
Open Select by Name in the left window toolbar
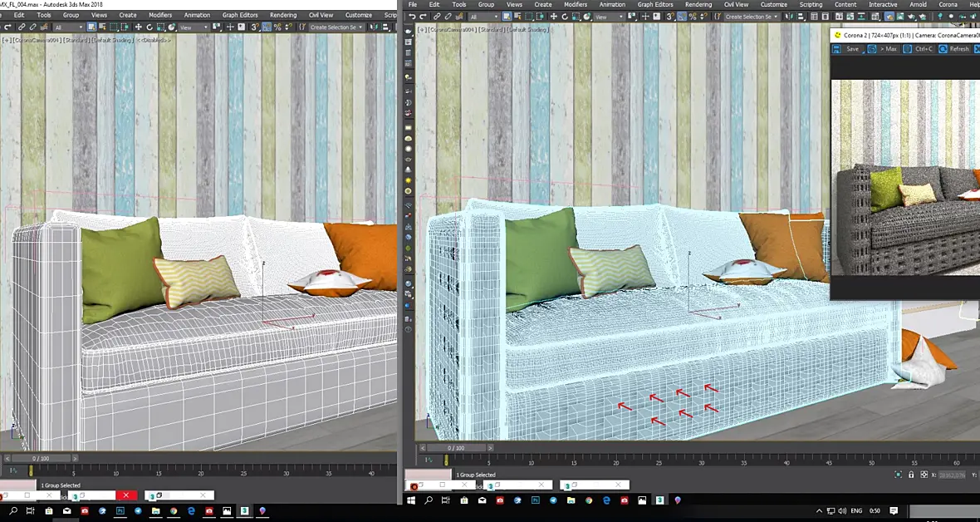tap(102, 27)
